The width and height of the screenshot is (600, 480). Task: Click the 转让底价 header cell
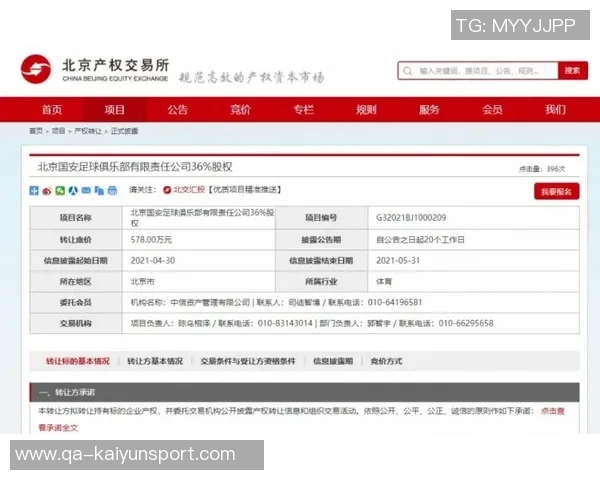pyautogui.click(x=76, y=240)
